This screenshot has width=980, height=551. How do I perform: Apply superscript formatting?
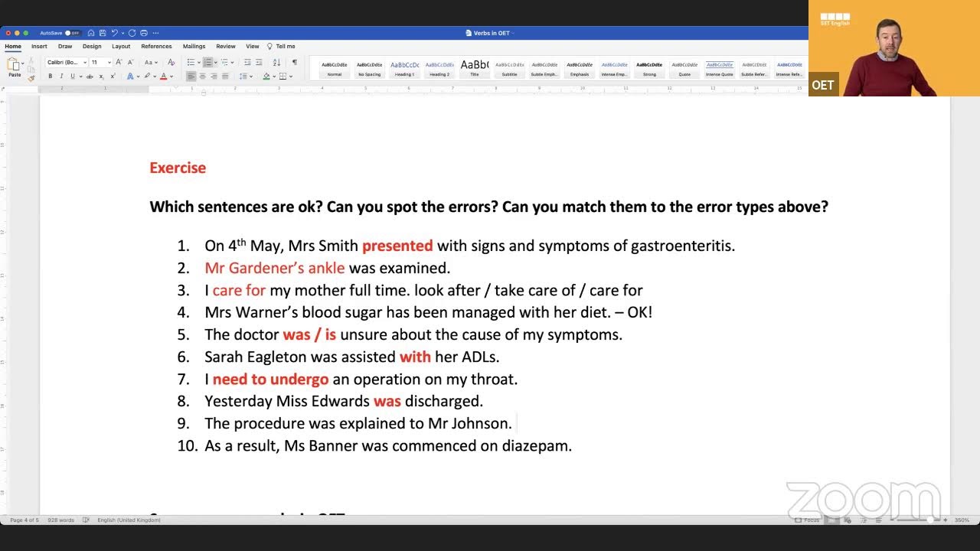[x=113, y=77]
